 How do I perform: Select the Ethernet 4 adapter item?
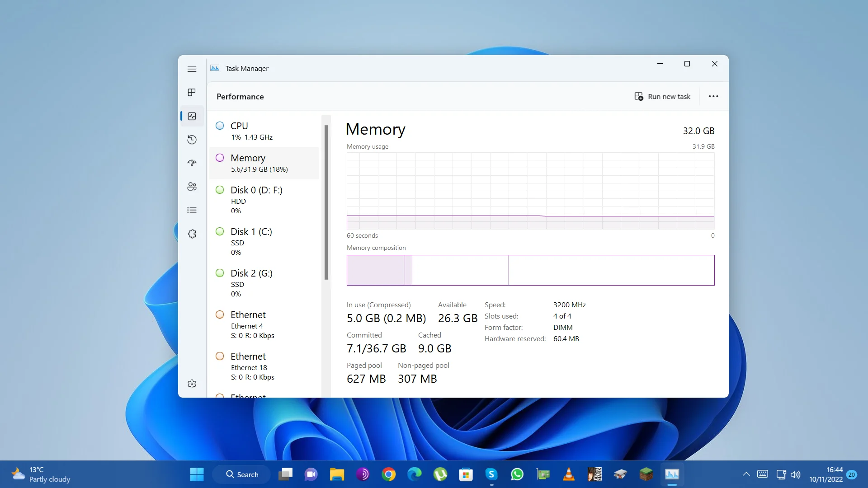coord(264,325)
